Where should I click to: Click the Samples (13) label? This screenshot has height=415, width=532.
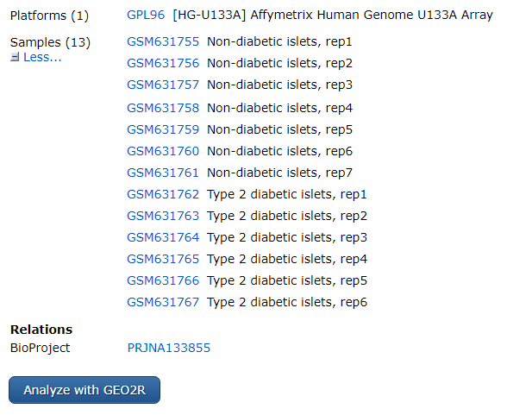50,42
